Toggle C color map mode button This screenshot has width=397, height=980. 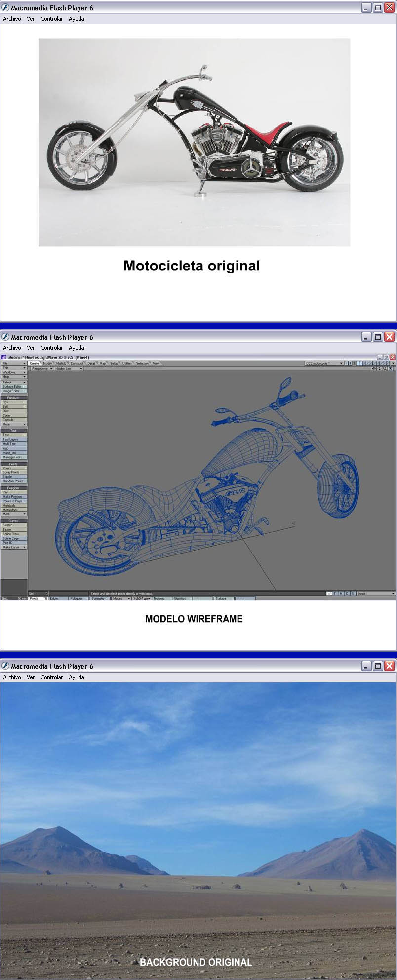point(347,593)
